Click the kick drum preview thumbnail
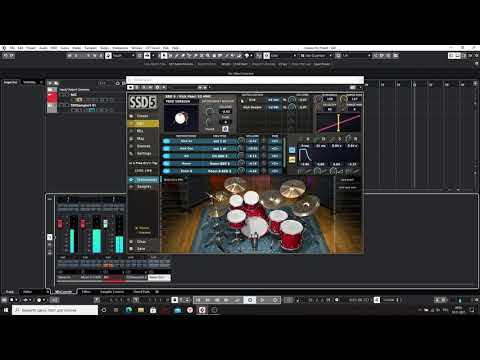 coord(181,118)
